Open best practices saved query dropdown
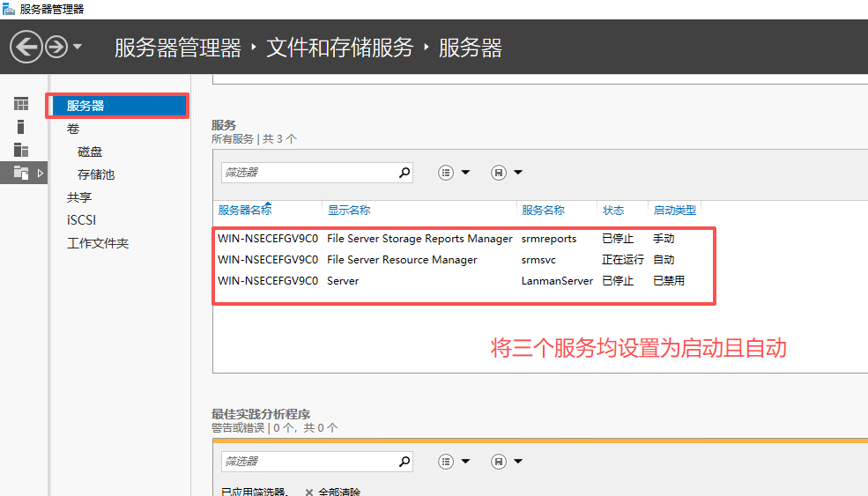The width and height of the screenshot is (868, 496). (x=507, y=461)
